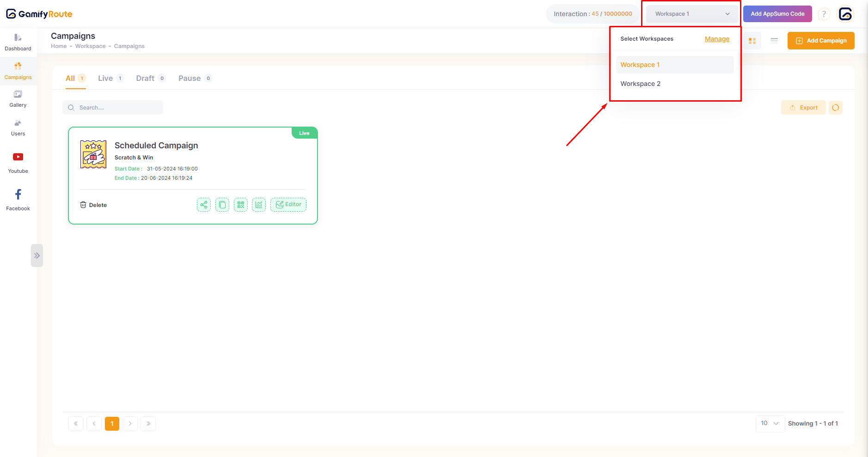Select Workspace 2 from the list
Viewport: 868px width, 457px height.
640,84
